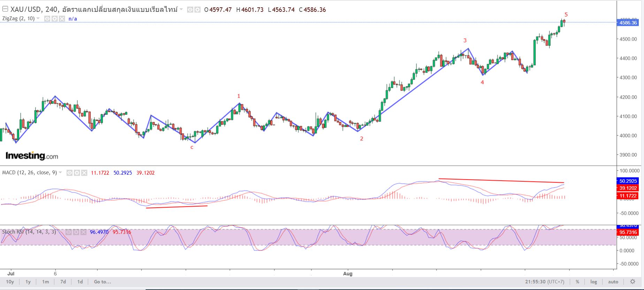Click the Investing.com logo on the chart
644x290 pixels.
[x=32, y=156]
